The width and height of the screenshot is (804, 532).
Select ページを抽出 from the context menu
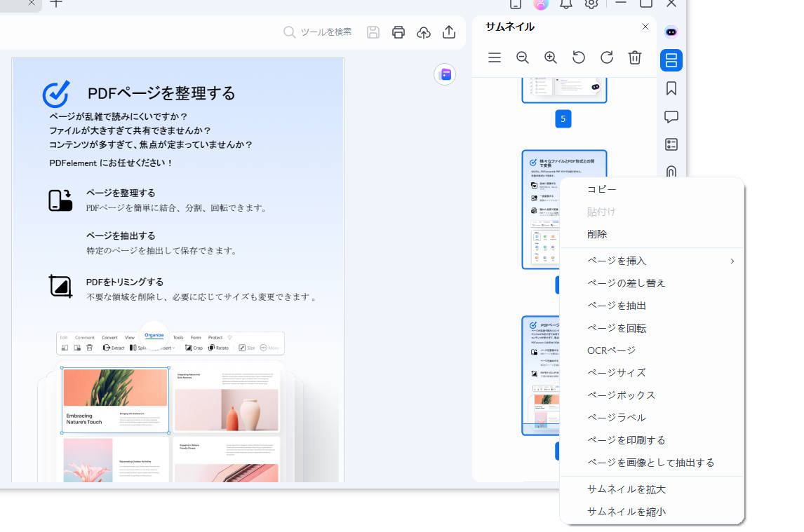click(x=616, y=305)
